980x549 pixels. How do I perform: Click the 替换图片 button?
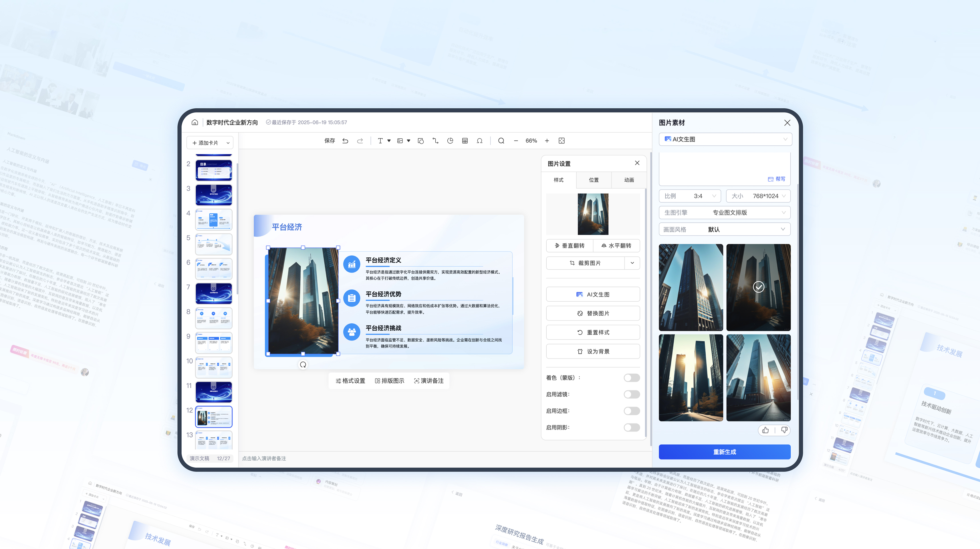(593, 313)
